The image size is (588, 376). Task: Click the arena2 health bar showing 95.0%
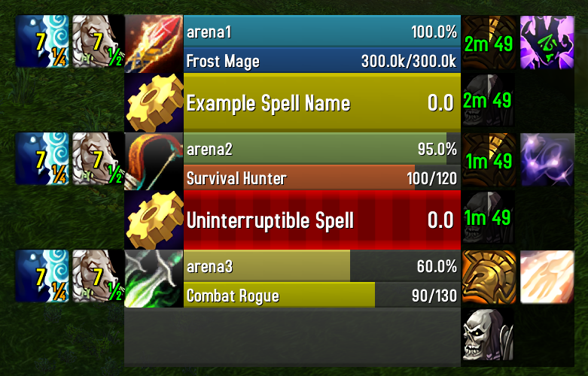pyautogui.click(x=322, y=149)
